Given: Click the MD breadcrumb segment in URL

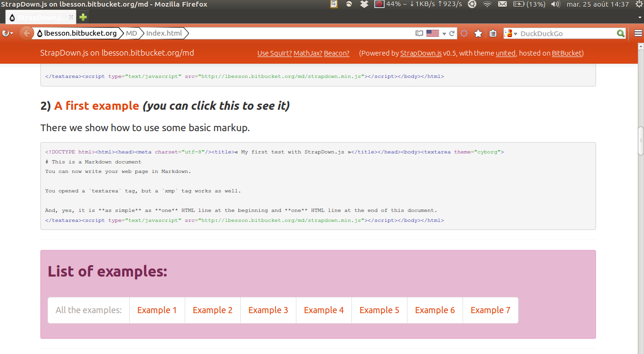Looking at the screenshot, I should click(132, 33).
